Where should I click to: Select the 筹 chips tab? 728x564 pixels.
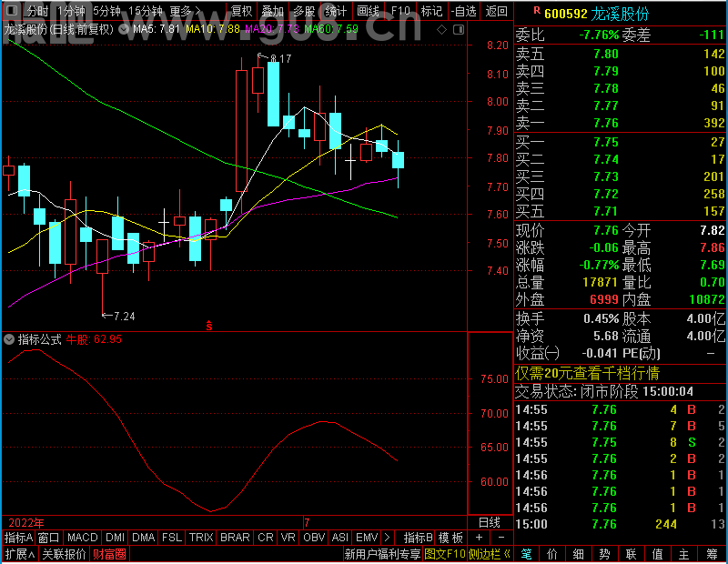[x=712, y=554]
